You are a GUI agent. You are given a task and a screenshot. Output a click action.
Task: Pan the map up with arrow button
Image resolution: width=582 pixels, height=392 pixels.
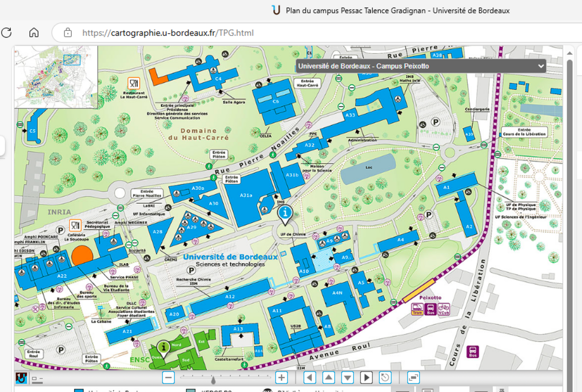[329, 377]
